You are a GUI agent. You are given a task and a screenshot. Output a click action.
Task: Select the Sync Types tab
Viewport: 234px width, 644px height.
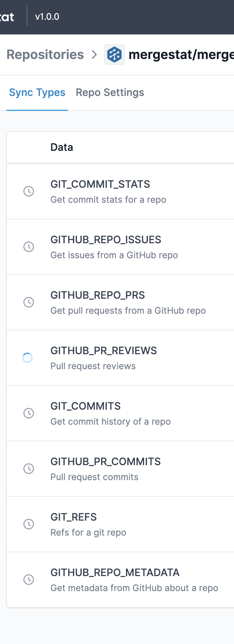click(37, 92)
